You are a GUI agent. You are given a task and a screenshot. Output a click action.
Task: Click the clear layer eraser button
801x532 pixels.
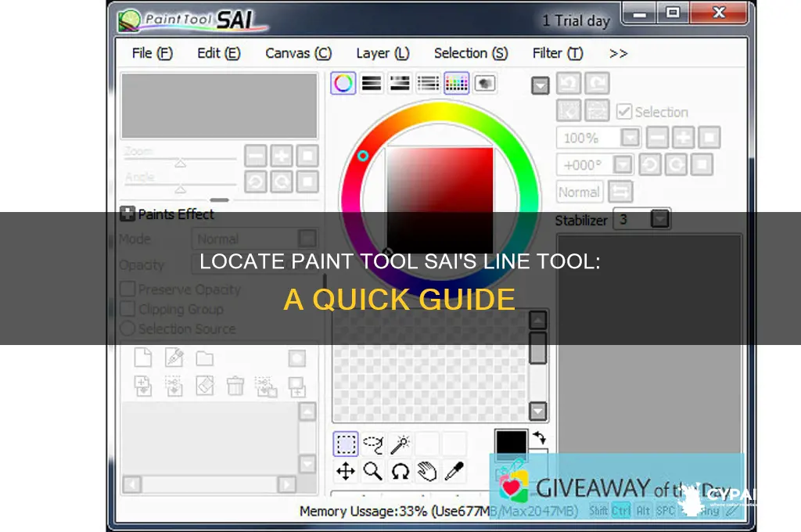(x=205, y=386)
